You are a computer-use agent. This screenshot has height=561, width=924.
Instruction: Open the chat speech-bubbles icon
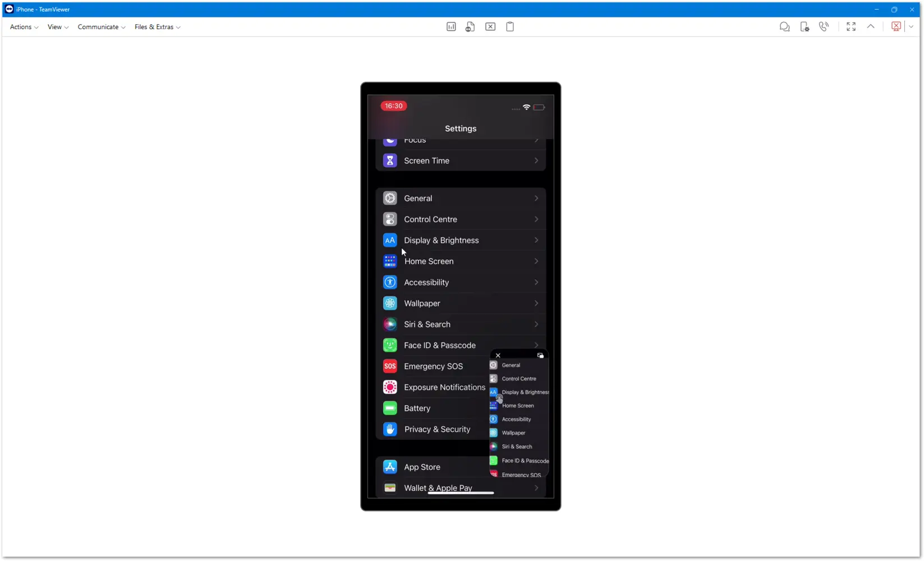click(x=784, y=27)
